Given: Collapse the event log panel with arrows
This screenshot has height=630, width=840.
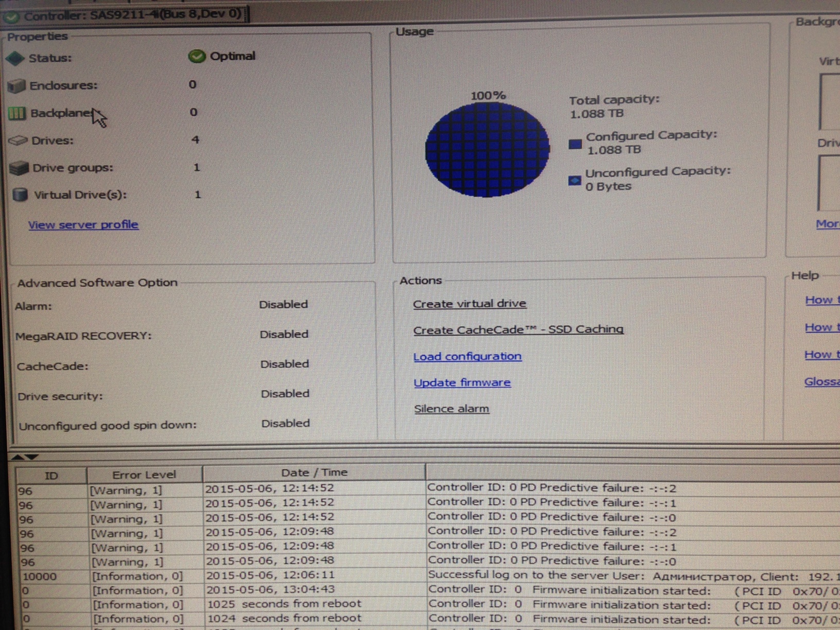Looking at the screenshot, I should pyautogui.click(x=25, y=457).
